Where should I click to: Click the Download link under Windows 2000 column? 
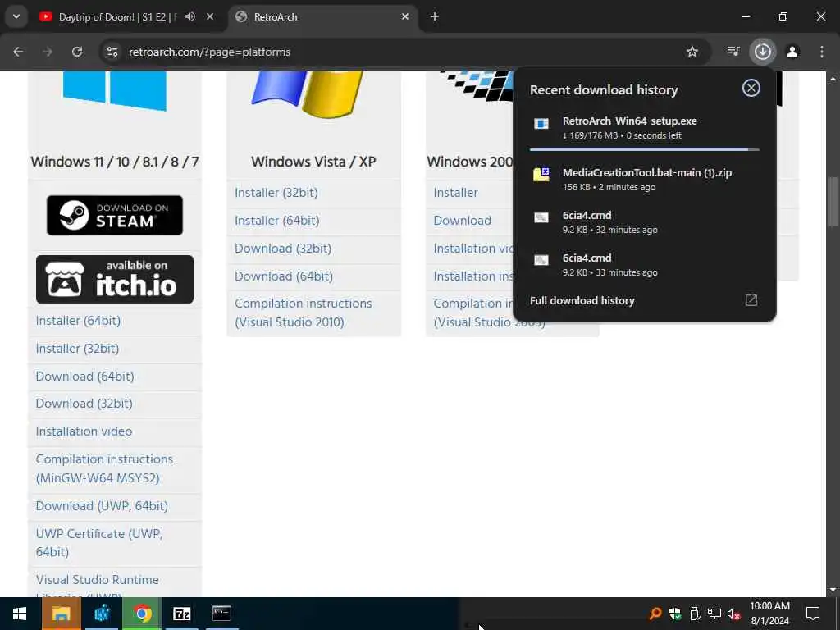(x=462, y=220)
